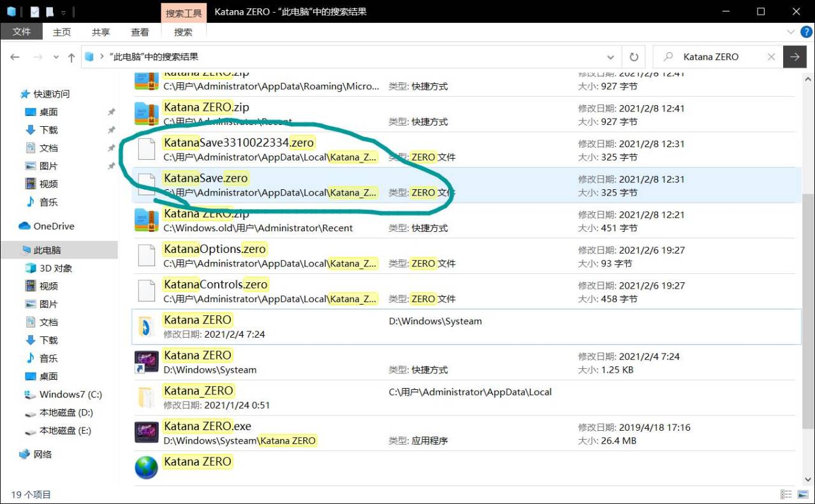Open 文档 under 此电脑
Viewport: 815px width, 504px height.
48,322
